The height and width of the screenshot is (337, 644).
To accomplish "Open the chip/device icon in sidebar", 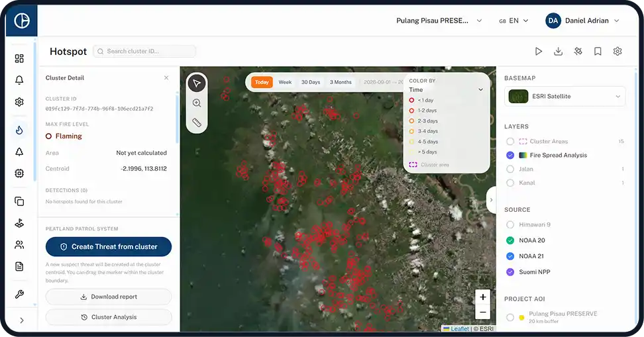I will pyautogui.click(x=19, y=173).
